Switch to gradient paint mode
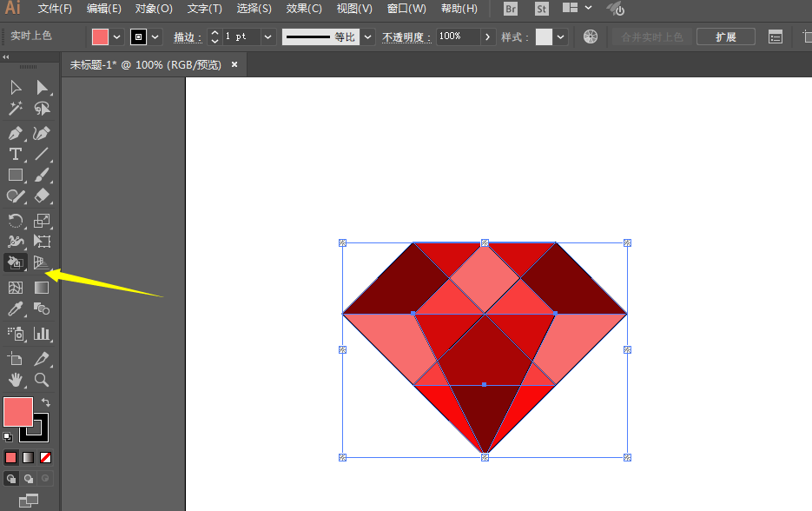The image size is (812, 511). [29, 457]
